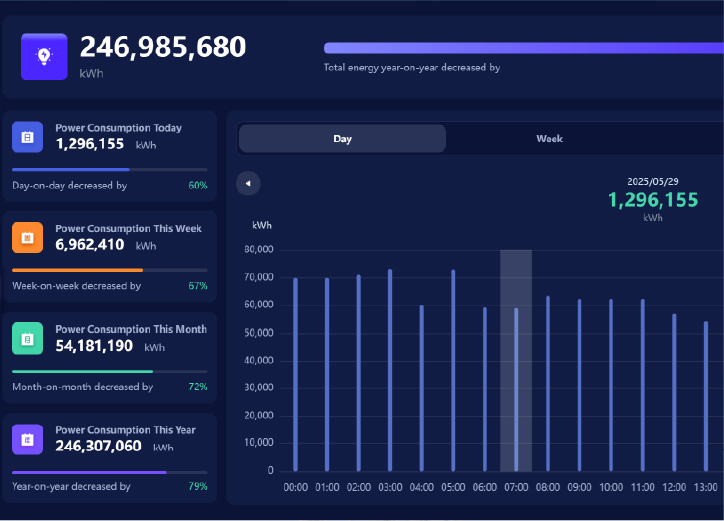Click the 13:00 bar in the chart

[706, 395]
